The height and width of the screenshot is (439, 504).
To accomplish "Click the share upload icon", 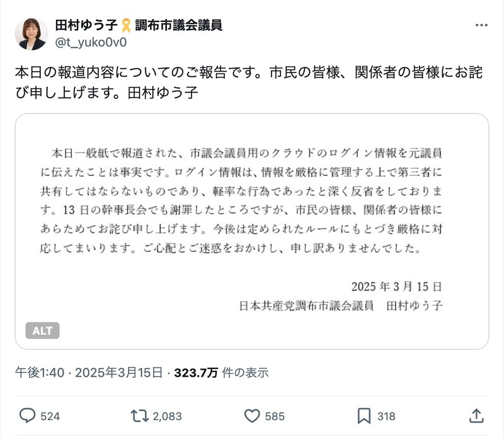I will tap(477, 416).
